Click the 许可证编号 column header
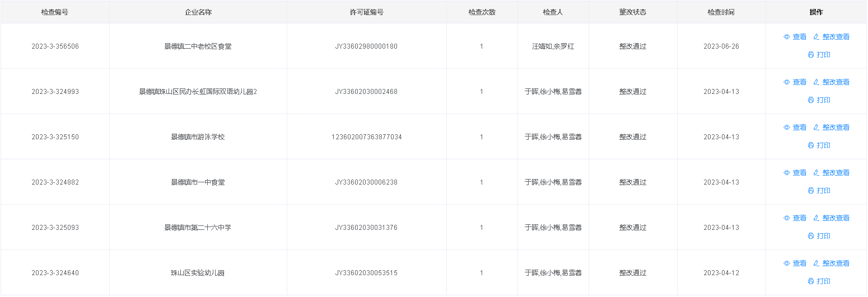 366,12
